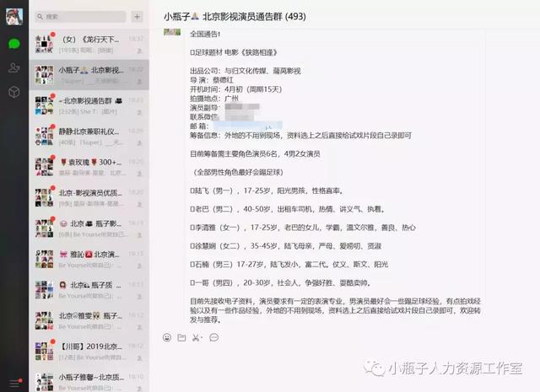Open chat (女)《龙行天下...

point(89,45)
